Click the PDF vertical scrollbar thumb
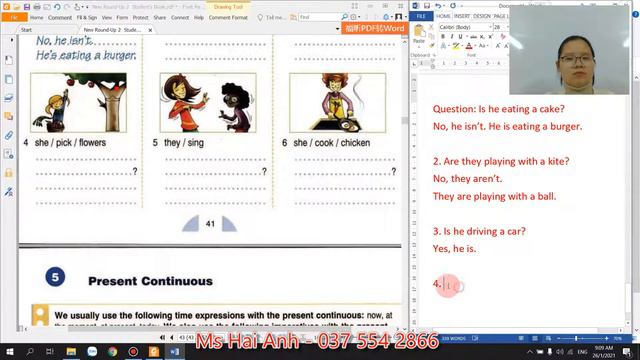The height and width of the screenshot is (360, 640). tap(404, 120)
